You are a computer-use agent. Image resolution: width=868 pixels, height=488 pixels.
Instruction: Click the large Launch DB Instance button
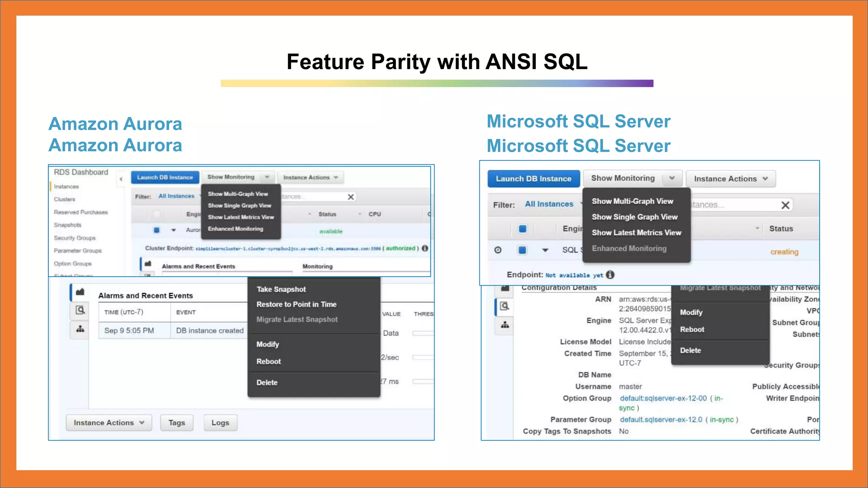click(x=533, y=179)
